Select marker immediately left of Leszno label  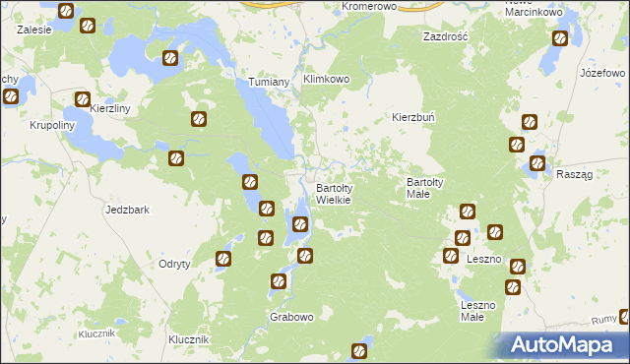tap(451, 256)
